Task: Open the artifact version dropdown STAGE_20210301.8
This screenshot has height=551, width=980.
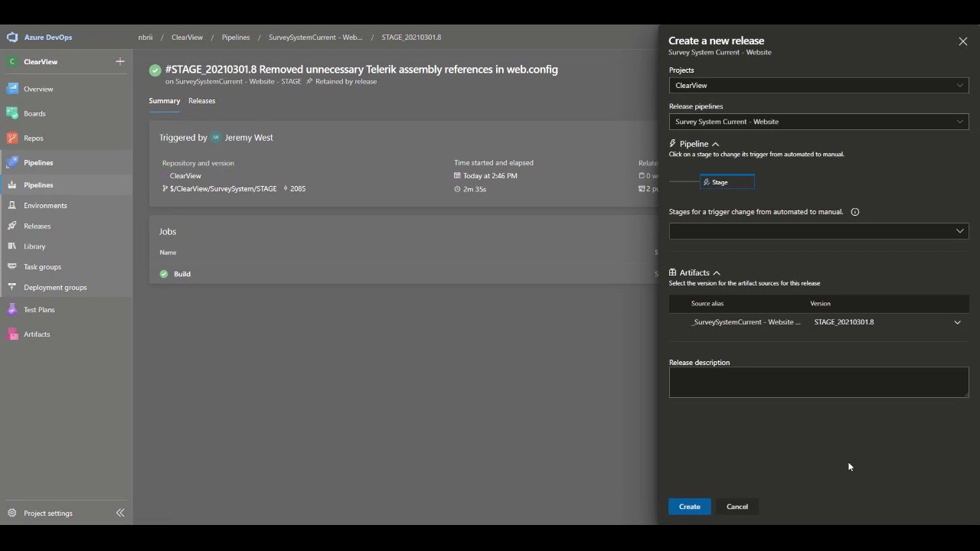Action: click(x=888, y=322)
